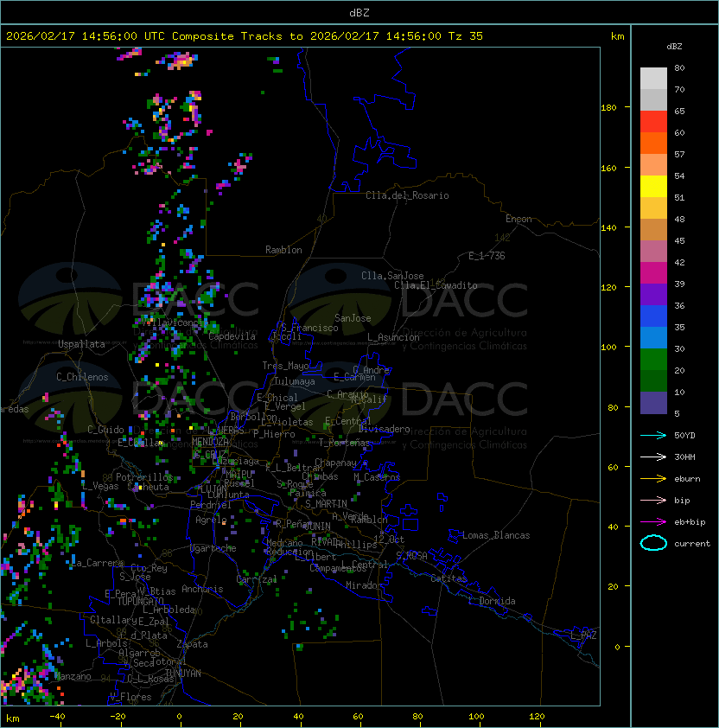Screen dimensions: 719x728
Task: Click the 'Zapata' map label
Action: pos(192,644)
